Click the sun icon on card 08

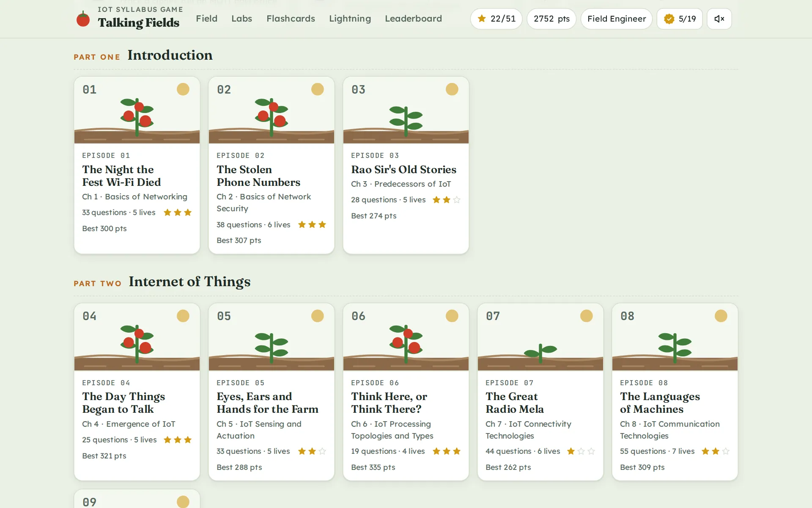(x=721, y=316)
